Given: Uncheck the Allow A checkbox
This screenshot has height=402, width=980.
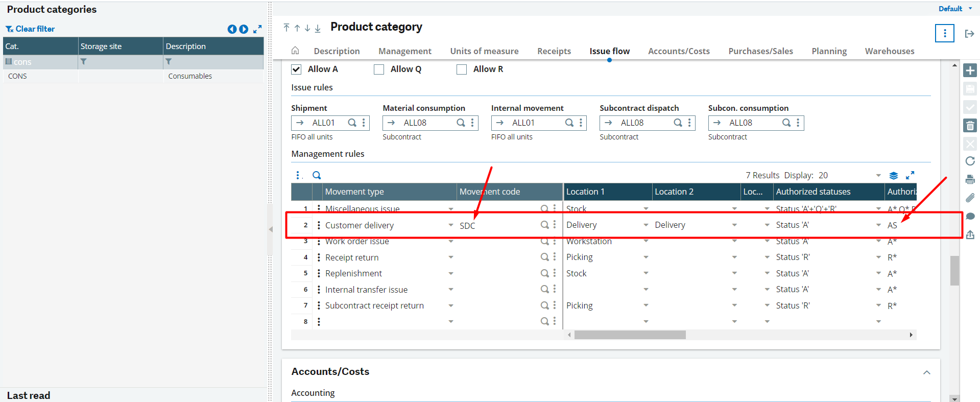Looking at the screenshot, I should (296, 69).
